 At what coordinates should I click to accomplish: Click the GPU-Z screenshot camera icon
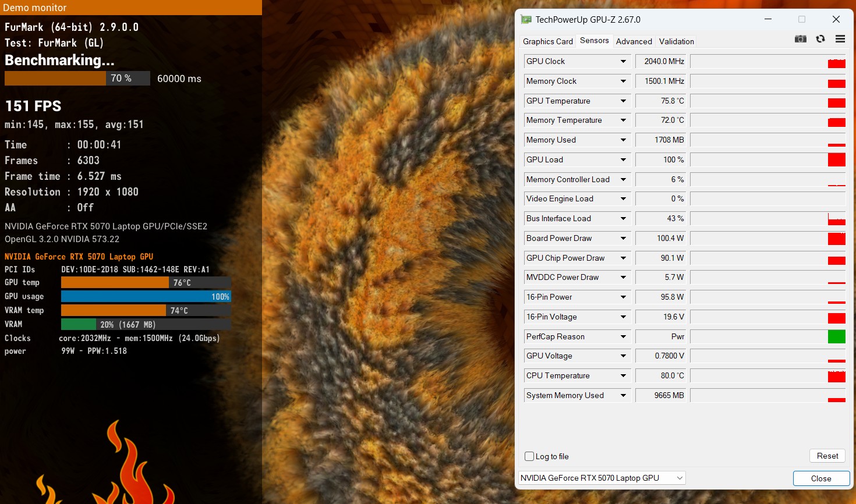pyautogui.click(x=801, y=39)
